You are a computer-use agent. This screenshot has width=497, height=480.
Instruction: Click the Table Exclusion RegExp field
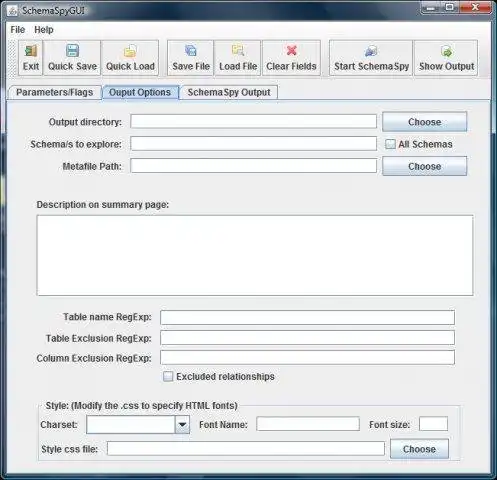pyautogui.click(x=307, y=338)
